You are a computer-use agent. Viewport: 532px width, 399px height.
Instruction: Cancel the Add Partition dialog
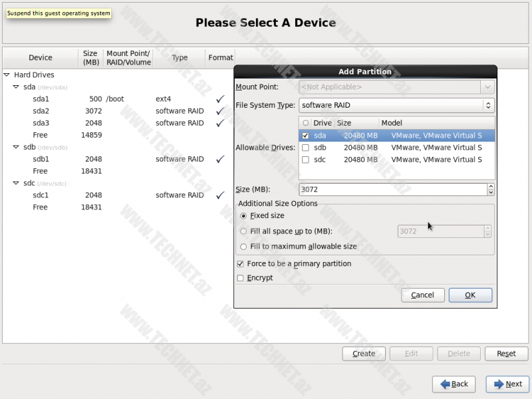coord(422,295)
